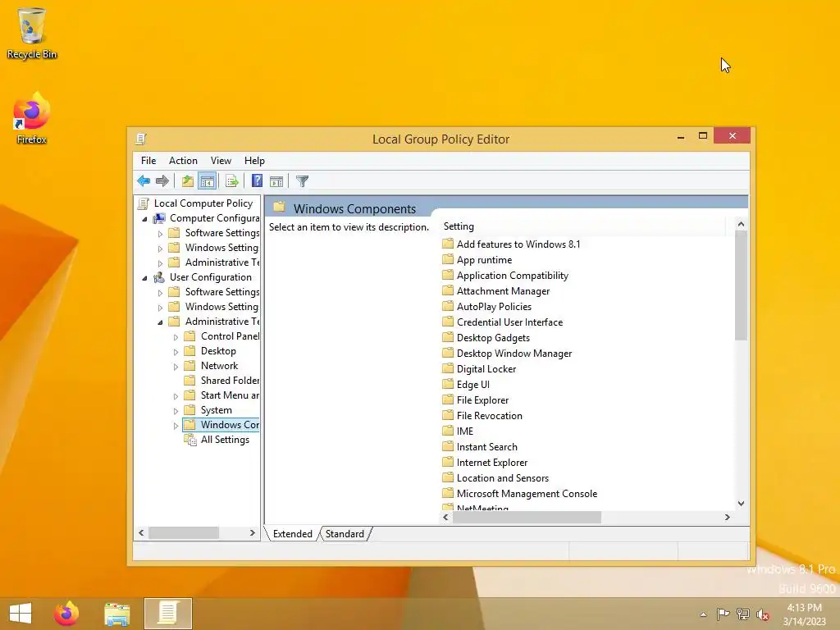840x630 pixels.
Task: Click tree pane scroll right arrow
Action: point(253,533)
